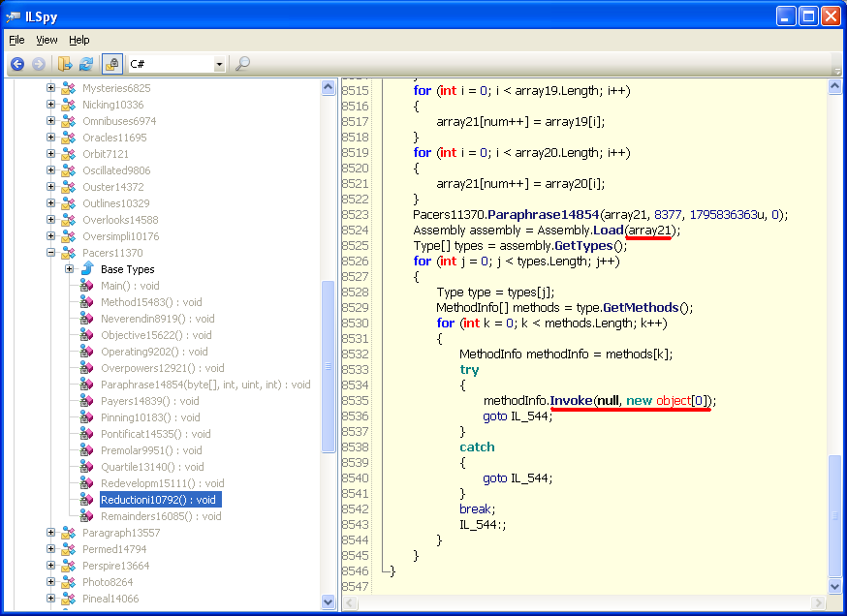Viewport: 847px width, 616px height.
Task: Expand the Mysteries6825 class node
Action: click(x=50, y=87)
